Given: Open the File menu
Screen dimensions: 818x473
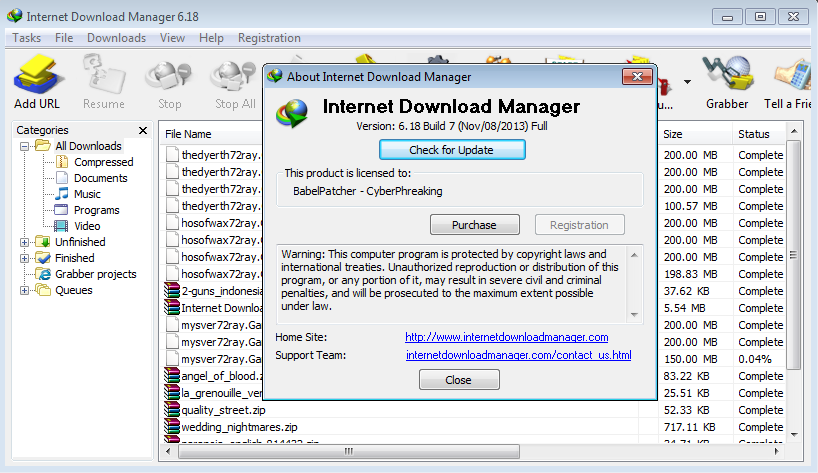Looking at the screenshot, I should point(64,38).
